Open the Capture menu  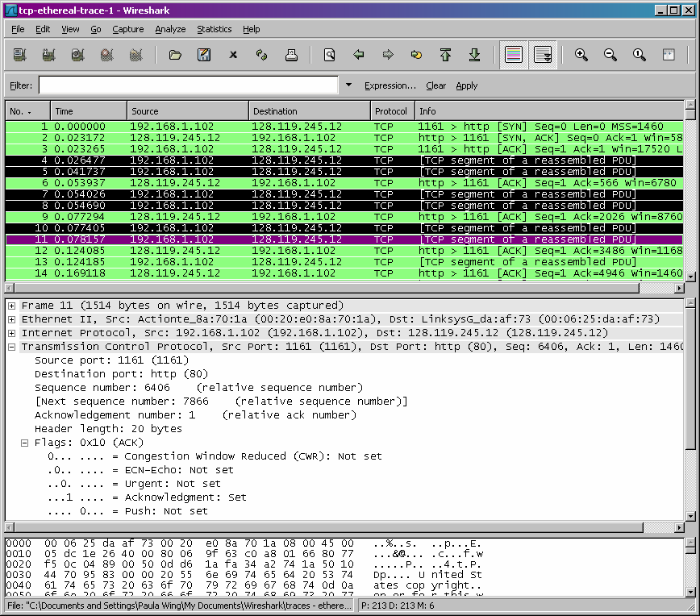point(128,29)
